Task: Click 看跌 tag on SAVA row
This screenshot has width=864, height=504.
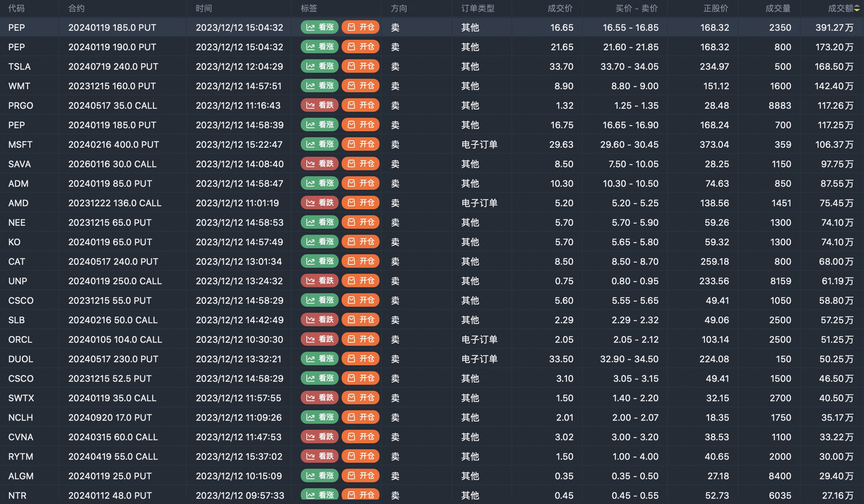Action: 319,164
